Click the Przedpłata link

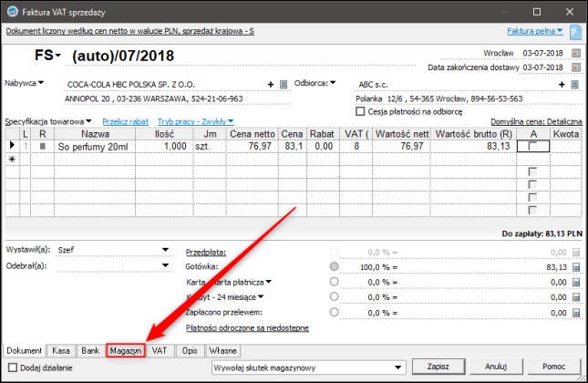coord(206,253)
